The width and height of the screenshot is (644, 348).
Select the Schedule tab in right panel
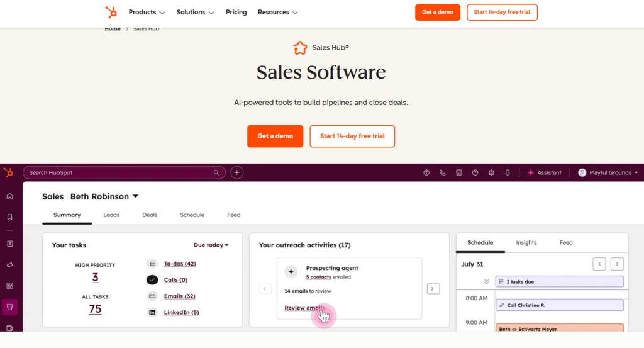[x=480, y=242]
